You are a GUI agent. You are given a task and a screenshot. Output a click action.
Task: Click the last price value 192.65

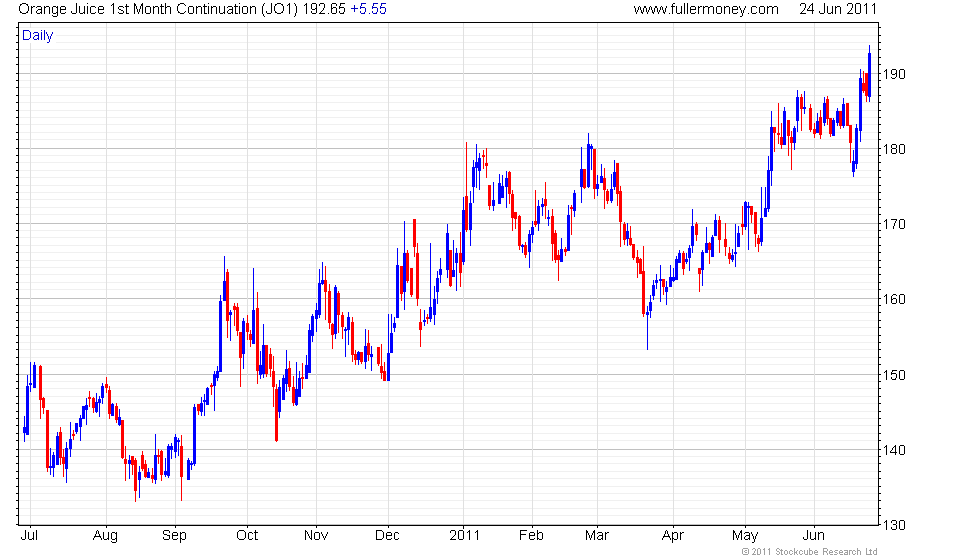(x=324, y=9)
